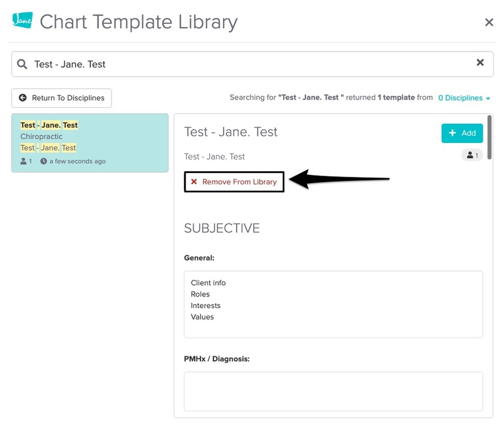Return to Disciplines list
Image resolution: width=504 pixels, height=434 pixels.
[62, 98]
